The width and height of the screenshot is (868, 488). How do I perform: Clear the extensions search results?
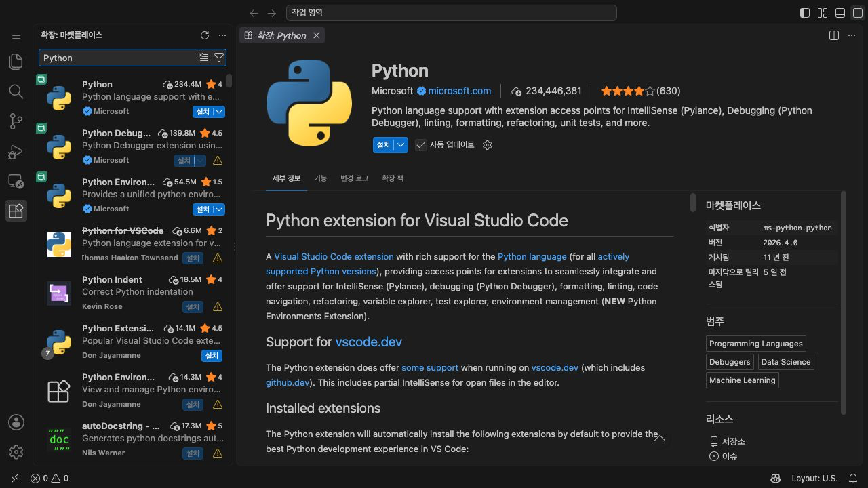point(203,58)
